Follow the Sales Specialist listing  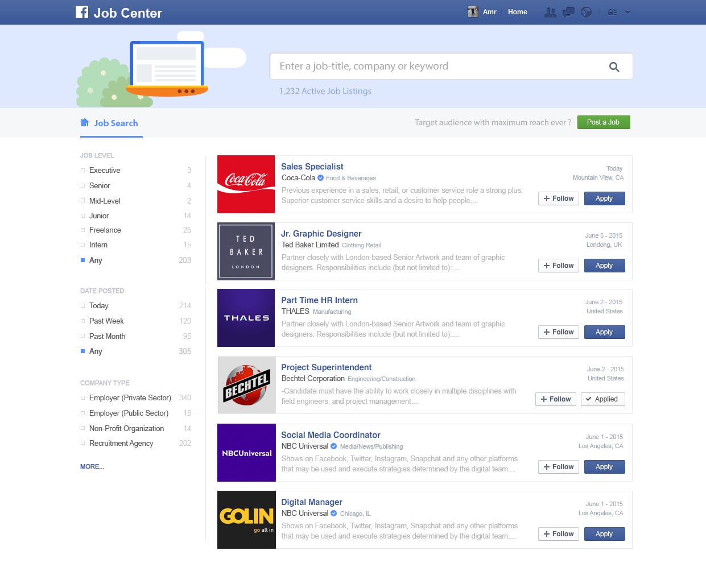[559, 198]
